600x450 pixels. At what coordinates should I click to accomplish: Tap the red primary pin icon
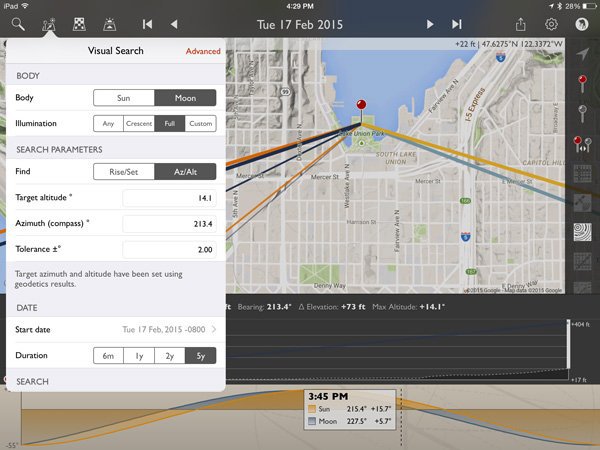point(583,82)
